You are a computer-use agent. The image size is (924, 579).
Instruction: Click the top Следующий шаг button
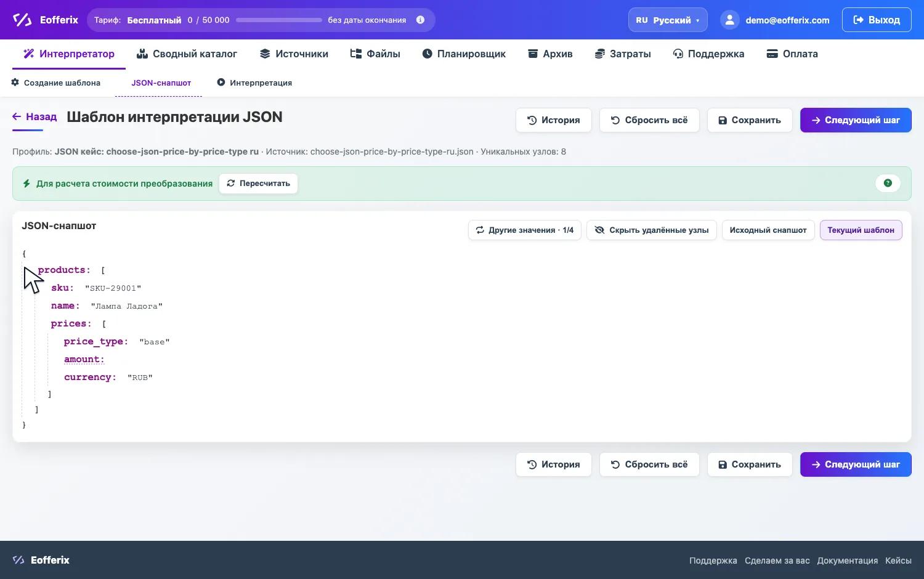(x=856, y=120)
